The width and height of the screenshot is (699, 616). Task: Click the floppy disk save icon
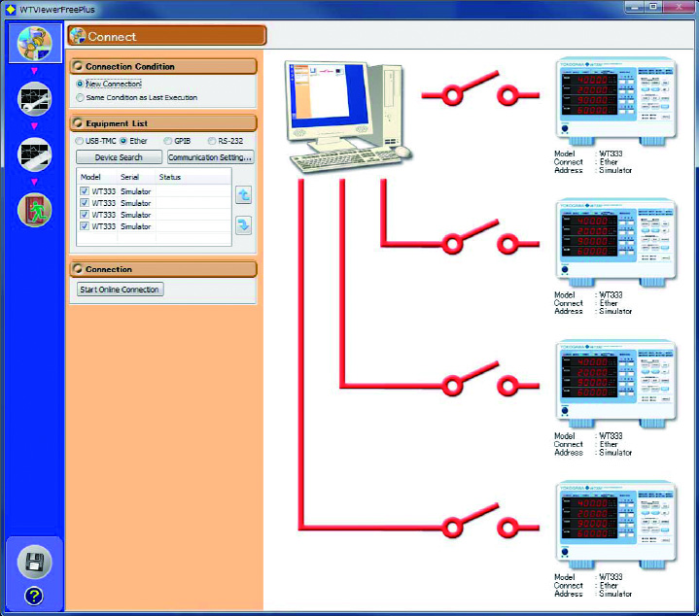pyautogui.click(x=35, y=562)
